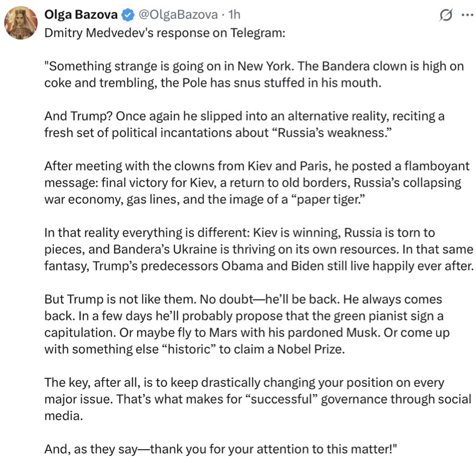Click the closing line "thank you for your attention"

(x=221, y=449)
